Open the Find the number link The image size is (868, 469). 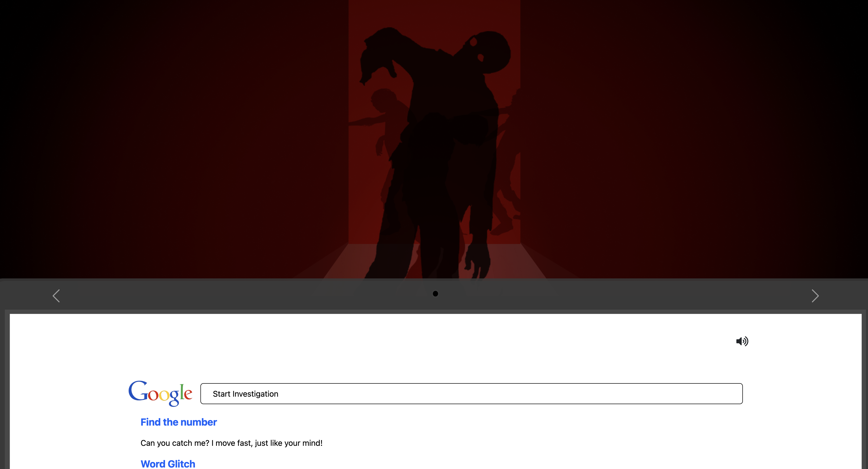tap(178, 422)
